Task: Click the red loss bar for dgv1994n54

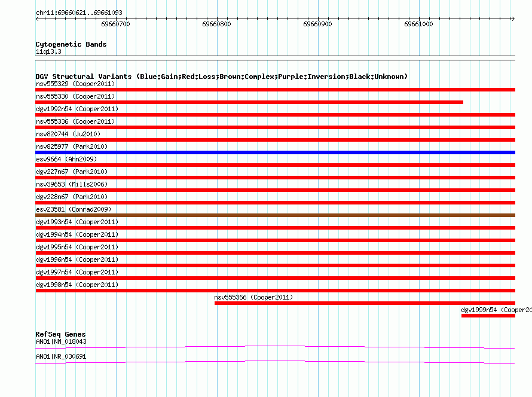Action: (x=275, y=240)
